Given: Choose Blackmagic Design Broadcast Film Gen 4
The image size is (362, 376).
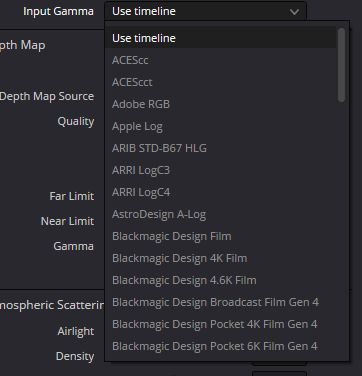Looking at the screenshot, I should click(x=220, y=302).
